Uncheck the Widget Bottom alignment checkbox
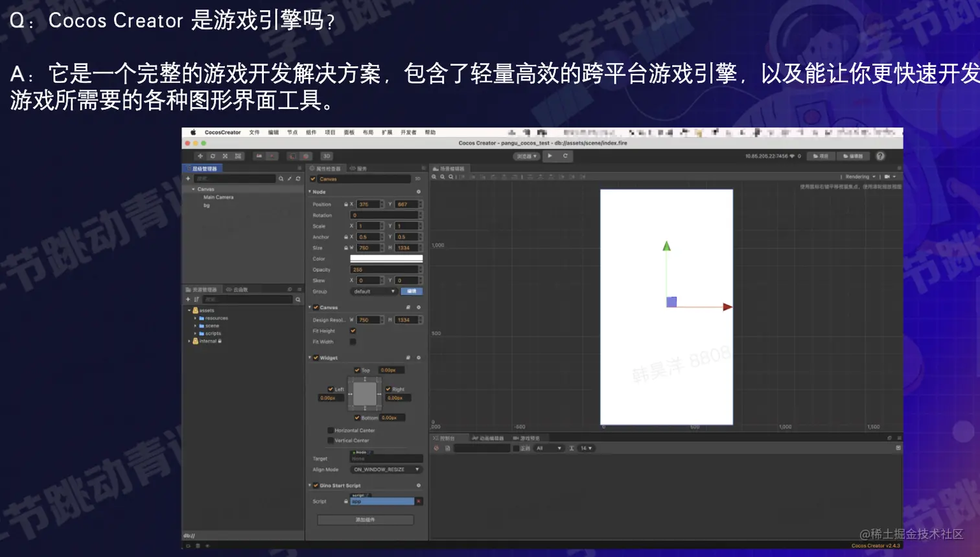 357,418
